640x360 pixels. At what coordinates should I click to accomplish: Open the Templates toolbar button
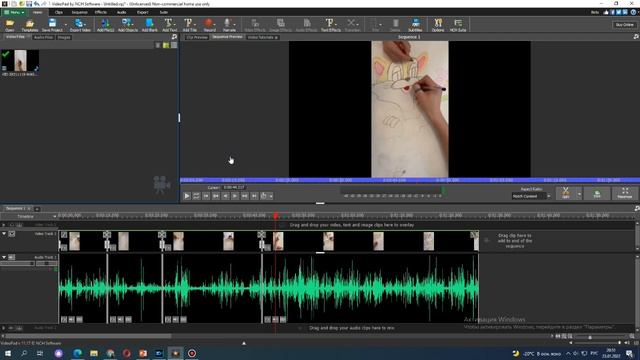[x=29, y=24]
